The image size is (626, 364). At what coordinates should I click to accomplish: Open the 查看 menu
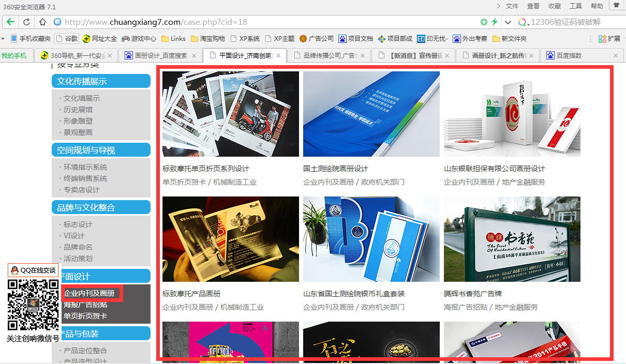[533, 6]
